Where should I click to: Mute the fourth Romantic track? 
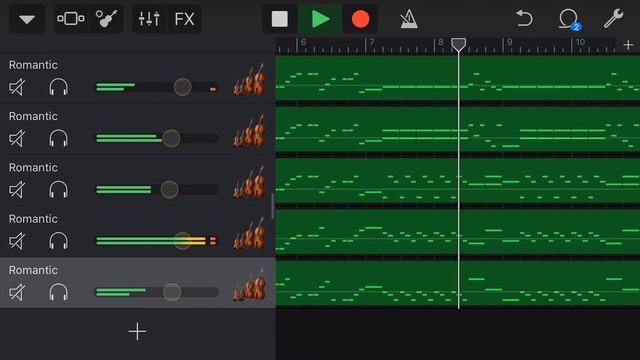[17, 241]
